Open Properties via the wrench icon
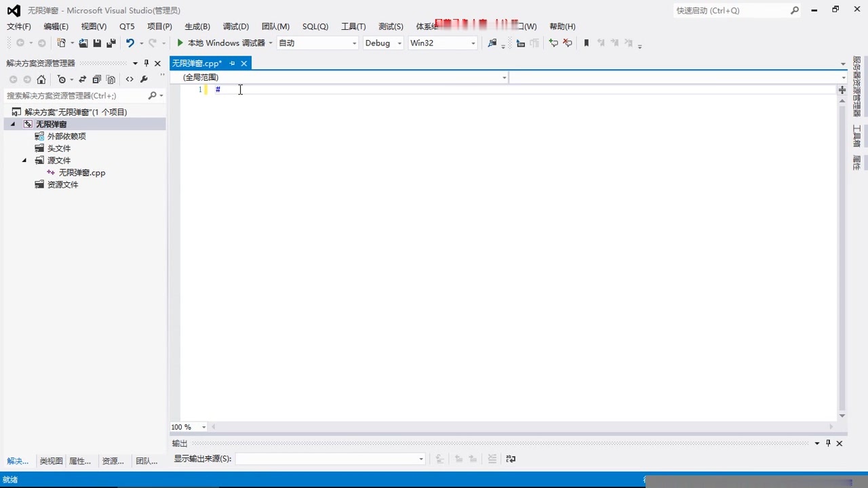Screen dimensions: 868x488 (x=144, y=79)
